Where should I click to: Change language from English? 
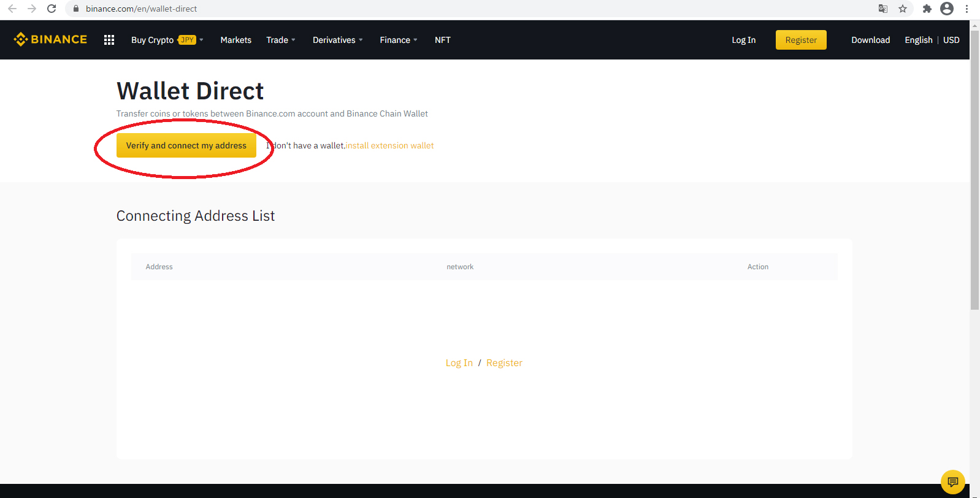919,40
